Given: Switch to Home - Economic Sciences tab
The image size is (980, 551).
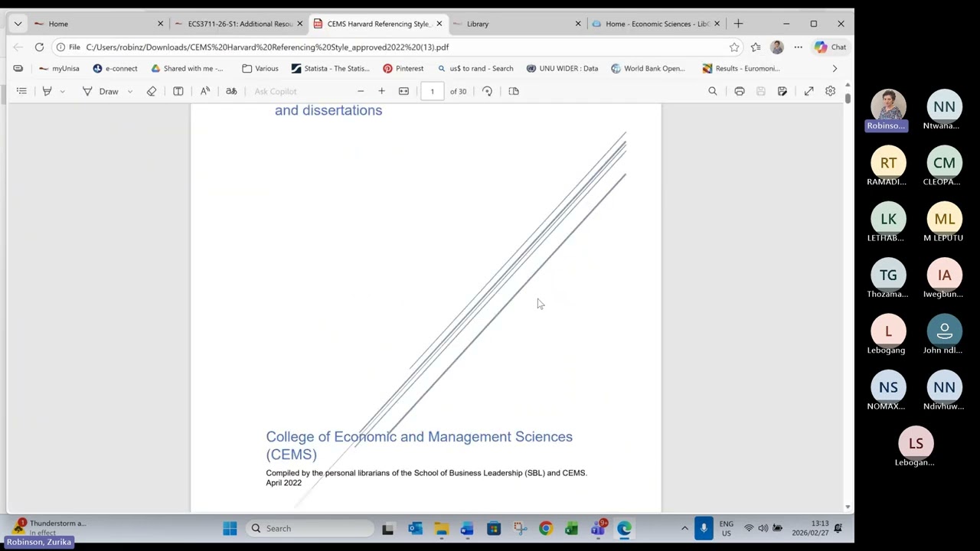Looking at the screenshot, I should 655,24.
